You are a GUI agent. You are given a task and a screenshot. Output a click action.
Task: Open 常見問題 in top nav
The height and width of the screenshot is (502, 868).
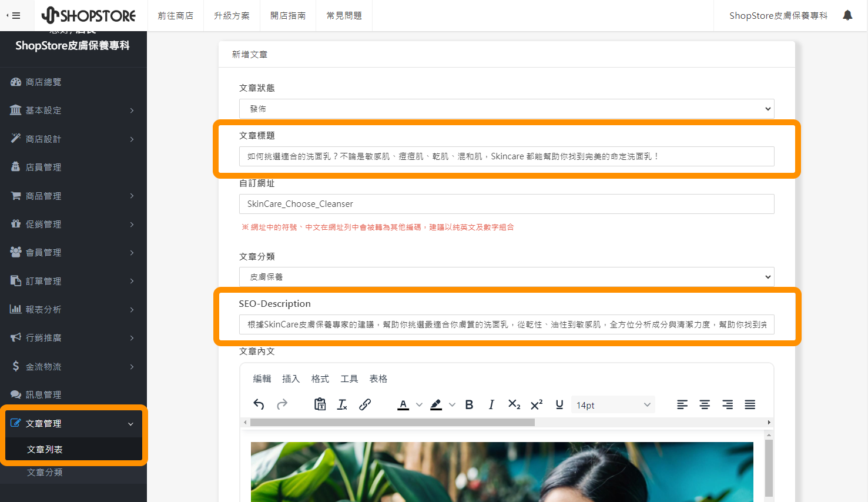pyautogui.click(x=344, y=16)
